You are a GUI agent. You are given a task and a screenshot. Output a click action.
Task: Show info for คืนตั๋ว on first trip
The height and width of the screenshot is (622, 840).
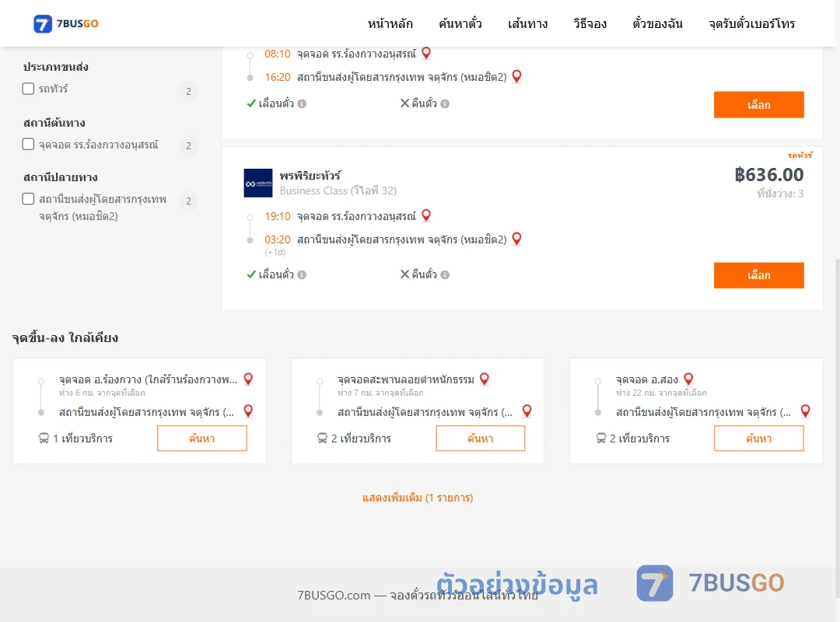point(445,104)
